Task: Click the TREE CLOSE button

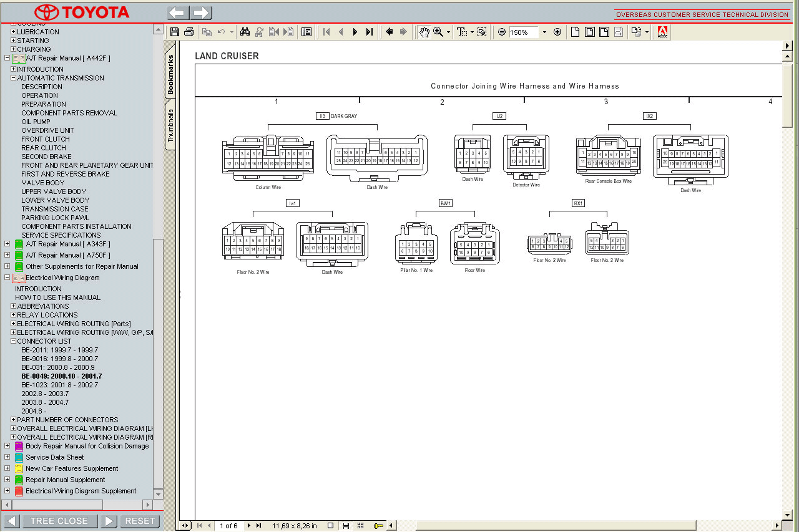Action: point(59,521)
